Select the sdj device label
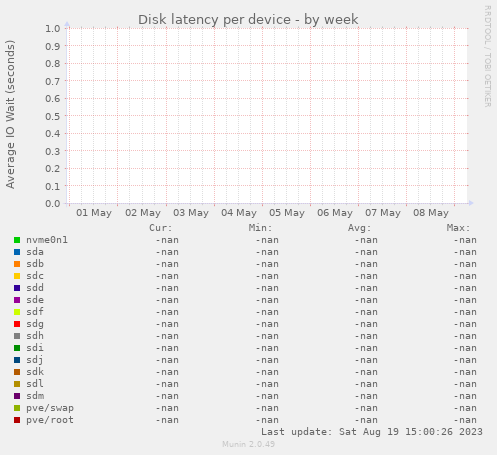497x455 pixels. tap(35, 360)
